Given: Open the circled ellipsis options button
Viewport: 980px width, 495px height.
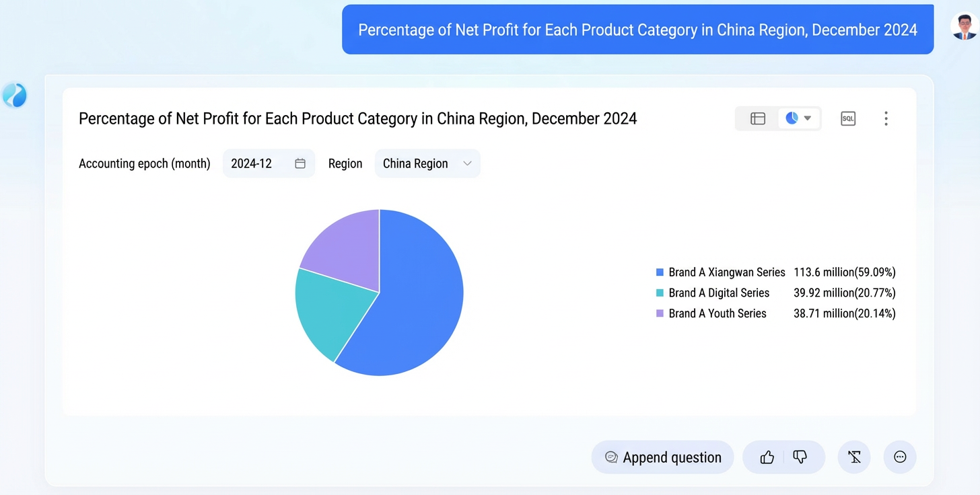Looking at the screenshot, I should click(900, 457).
